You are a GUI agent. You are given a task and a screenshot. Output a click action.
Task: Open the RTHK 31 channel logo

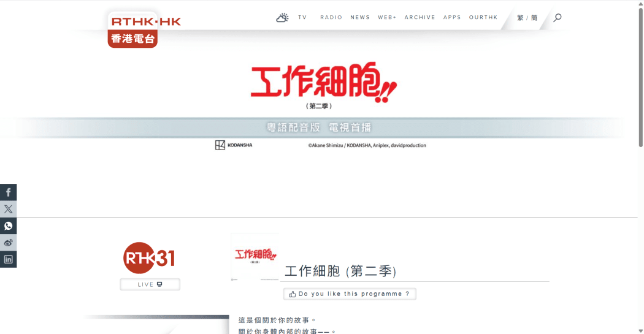coord(149,258)
